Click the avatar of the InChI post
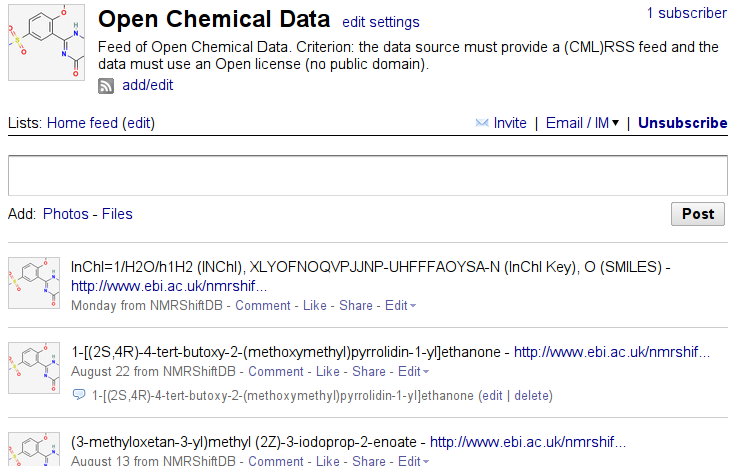The image size is (745, 466). pos(28,283)
